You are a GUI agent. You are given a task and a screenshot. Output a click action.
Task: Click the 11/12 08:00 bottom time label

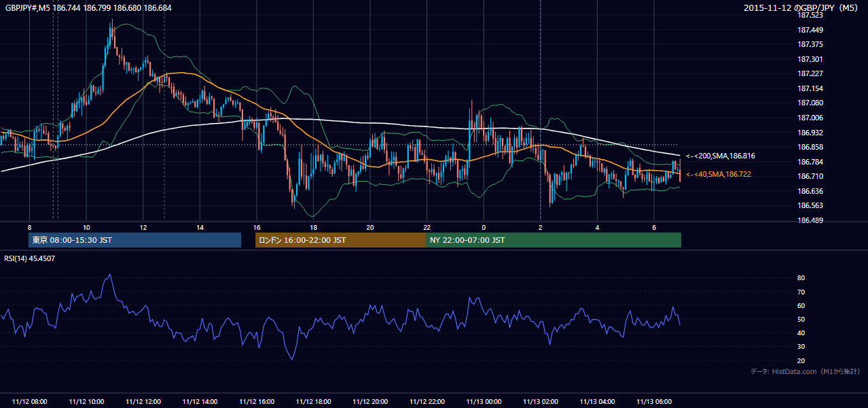[x=30, y=402]
